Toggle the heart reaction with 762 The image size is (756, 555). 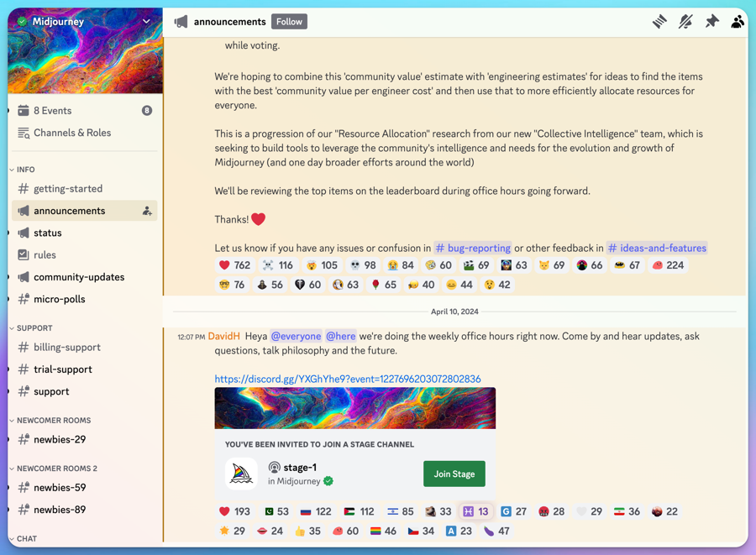coord(234,265)
